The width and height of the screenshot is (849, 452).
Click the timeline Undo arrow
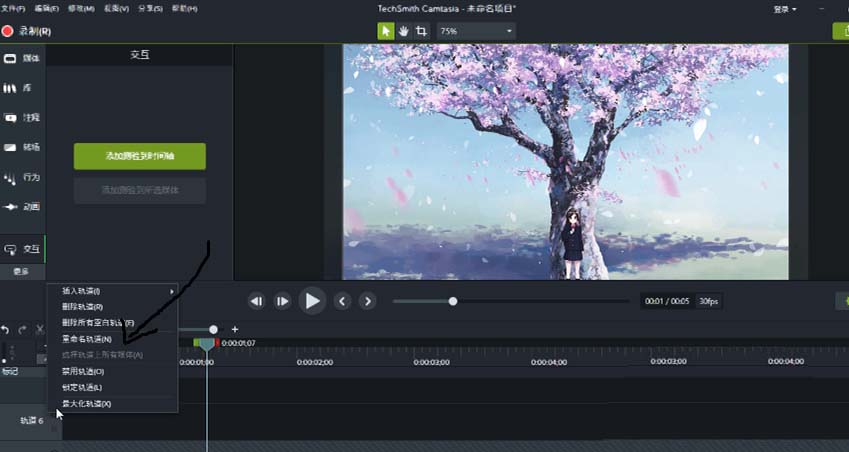tap(5, 329)
